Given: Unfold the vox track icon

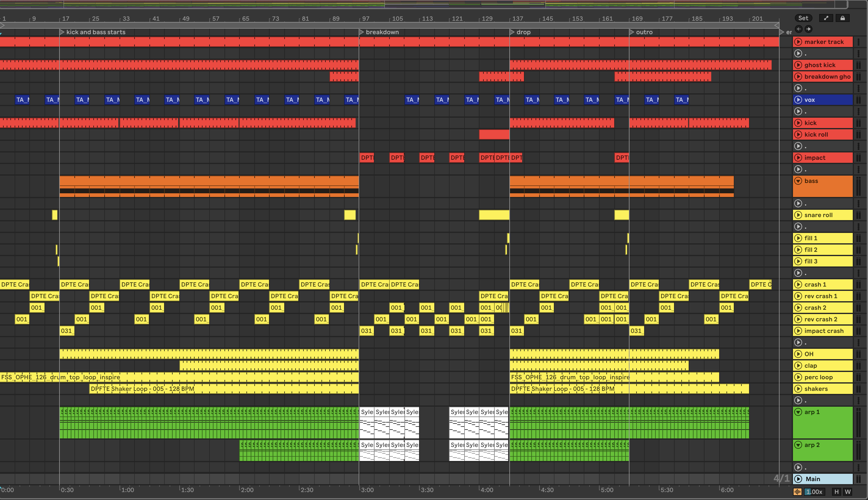Looking at the screenshot, I should pos(798,100).
